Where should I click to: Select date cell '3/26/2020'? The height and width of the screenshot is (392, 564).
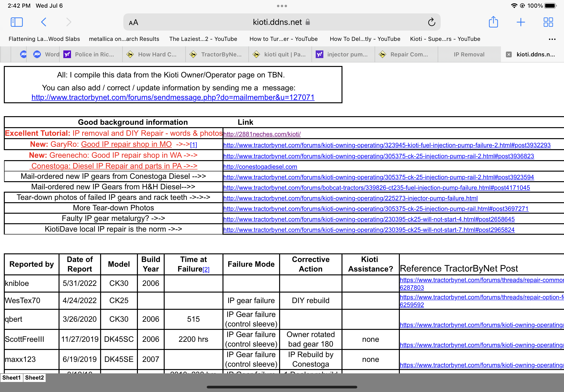click(x=80, y=319)
